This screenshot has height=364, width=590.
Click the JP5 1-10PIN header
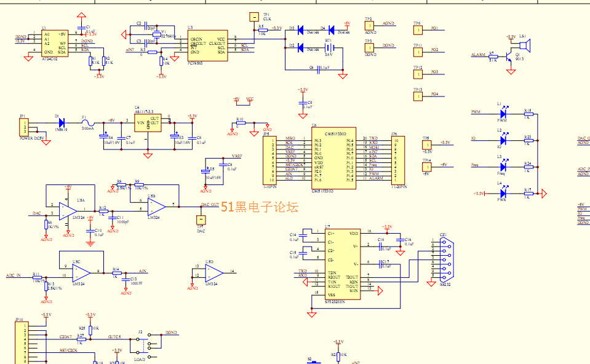(x=270, y=160)
